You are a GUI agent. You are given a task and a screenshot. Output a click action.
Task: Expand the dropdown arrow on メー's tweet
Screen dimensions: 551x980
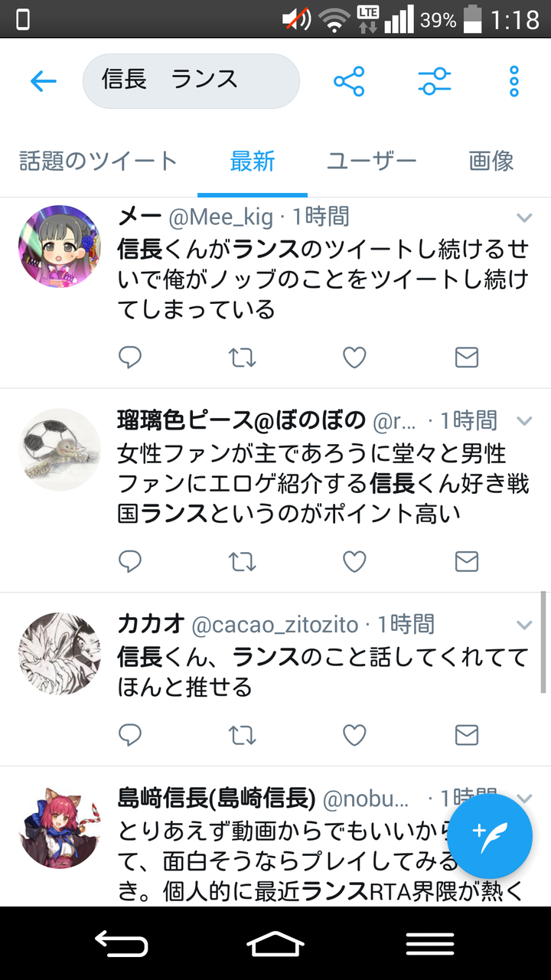click(x=524, y=218)
